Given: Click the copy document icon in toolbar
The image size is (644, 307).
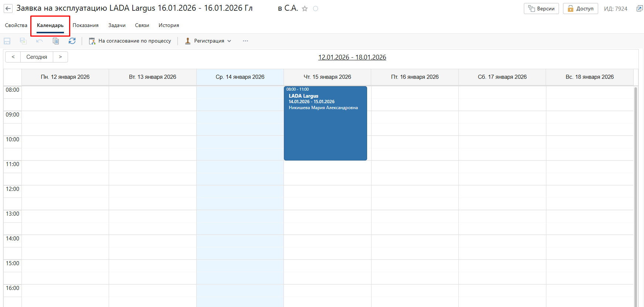Looking at the screenshot, I should tap(56, 41).
